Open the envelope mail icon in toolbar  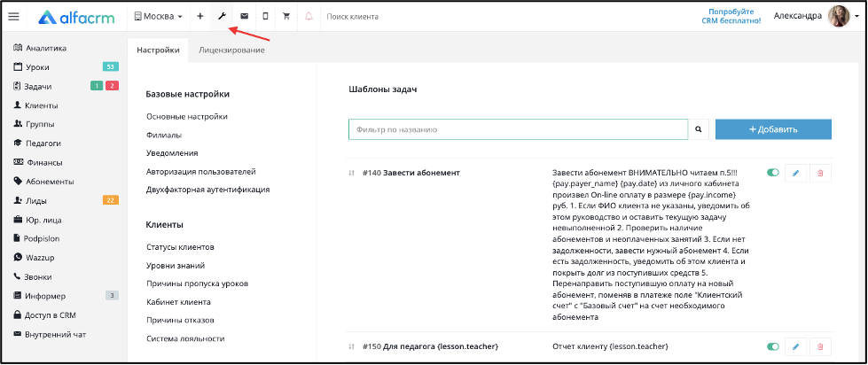(x=244, y=17)
